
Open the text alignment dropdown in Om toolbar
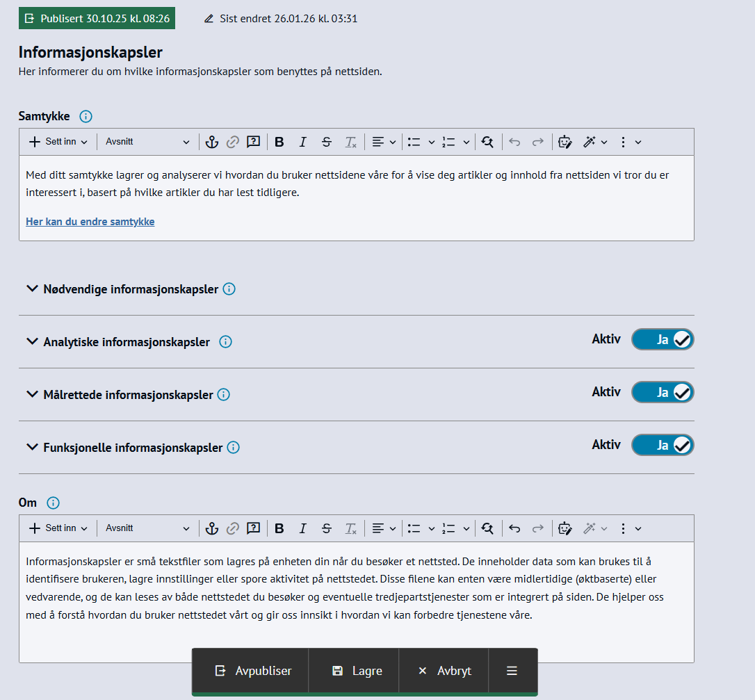(x=383, y=528)
